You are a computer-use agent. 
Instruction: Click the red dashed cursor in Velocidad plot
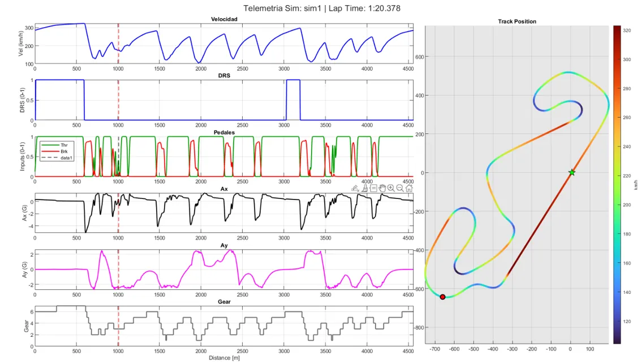click(x=118, y=44)
